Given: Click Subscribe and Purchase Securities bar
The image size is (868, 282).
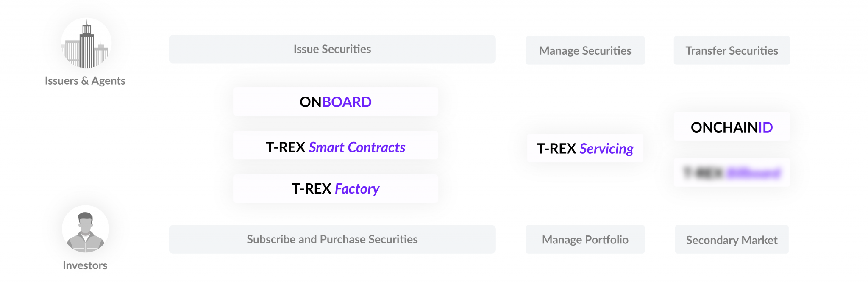Looking at the screenshot, I should click(x=332, y=239).
